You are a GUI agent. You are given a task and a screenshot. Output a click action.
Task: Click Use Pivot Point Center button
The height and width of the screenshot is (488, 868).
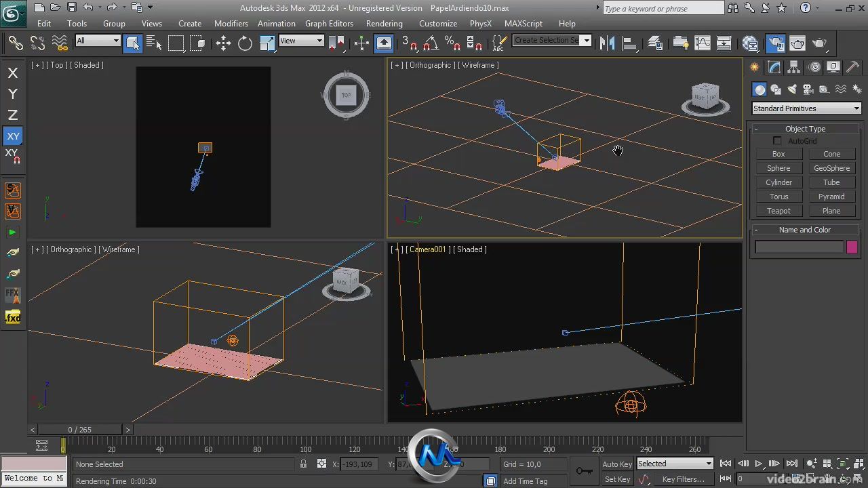336,43
